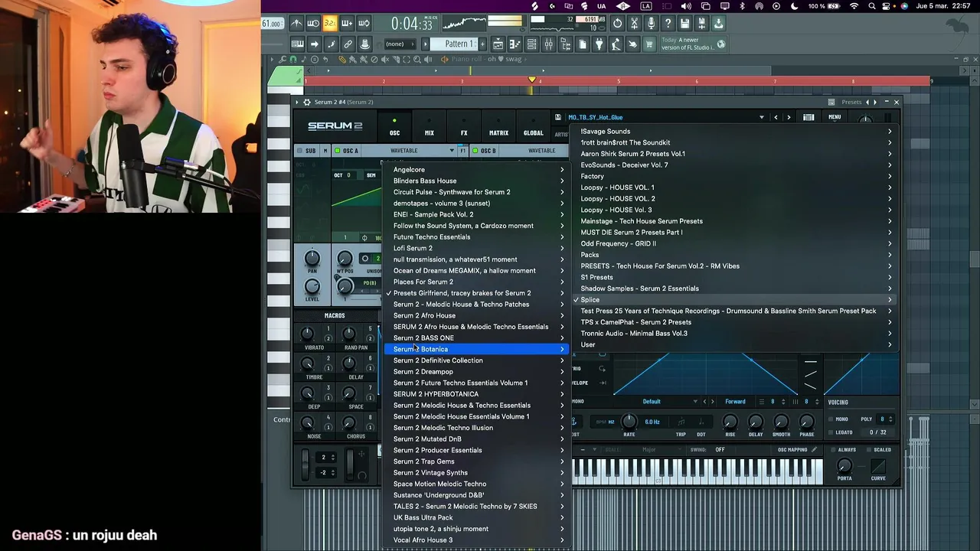
Task: Go to previous Serum preset arrow
Action: tap(776, 117)
